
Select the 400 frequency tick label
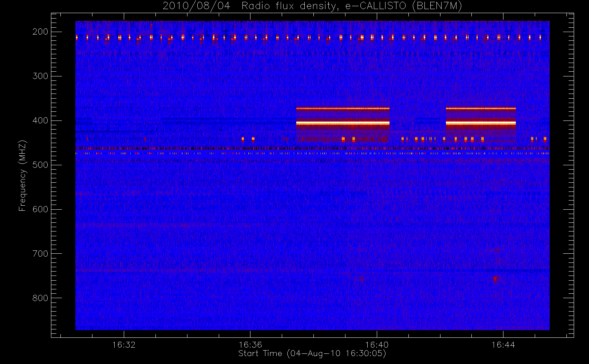pyautogui.click(x=40, y=120)
